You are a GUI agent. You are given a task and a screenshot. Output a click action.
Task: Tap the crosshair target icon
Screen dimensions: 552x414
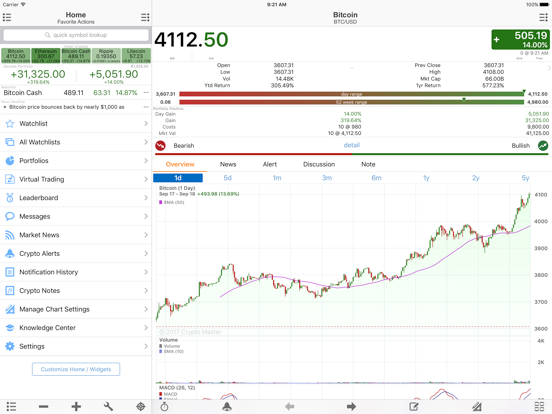tap(141, 407)
